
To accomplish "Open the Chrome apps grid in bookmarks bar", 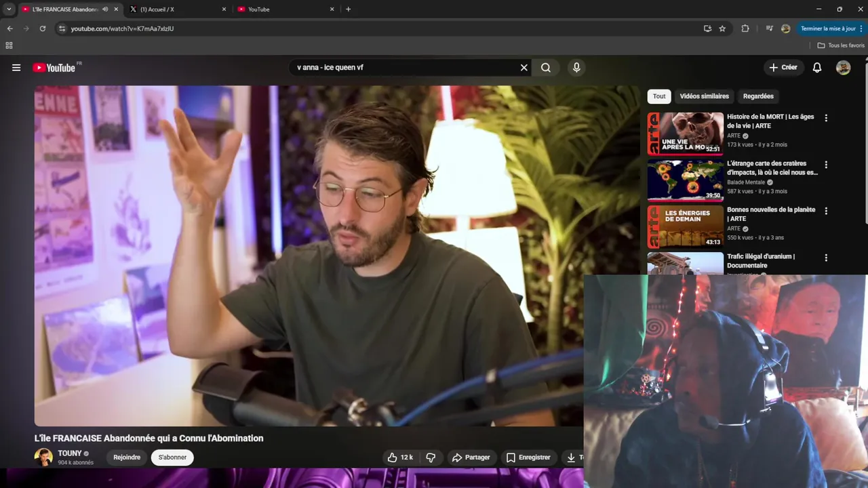I will coord(9,45).
